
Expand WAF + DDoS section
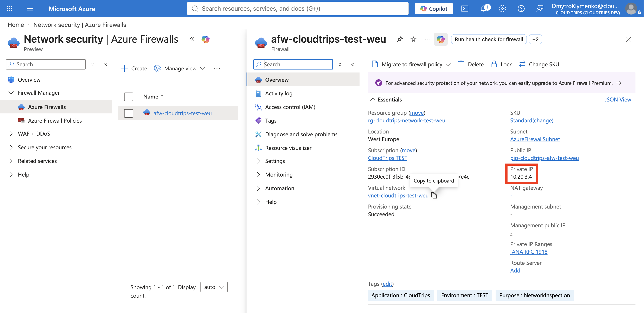tap(11, 134)
